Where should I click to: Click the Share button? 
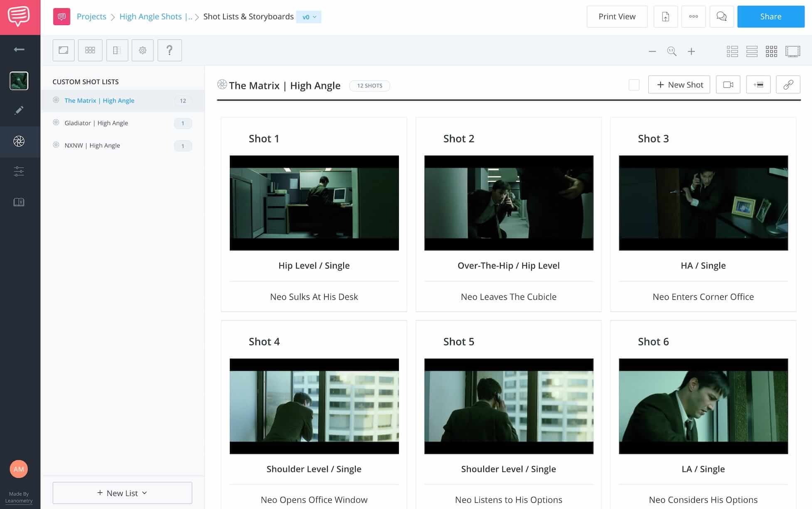tap(770, 17)
